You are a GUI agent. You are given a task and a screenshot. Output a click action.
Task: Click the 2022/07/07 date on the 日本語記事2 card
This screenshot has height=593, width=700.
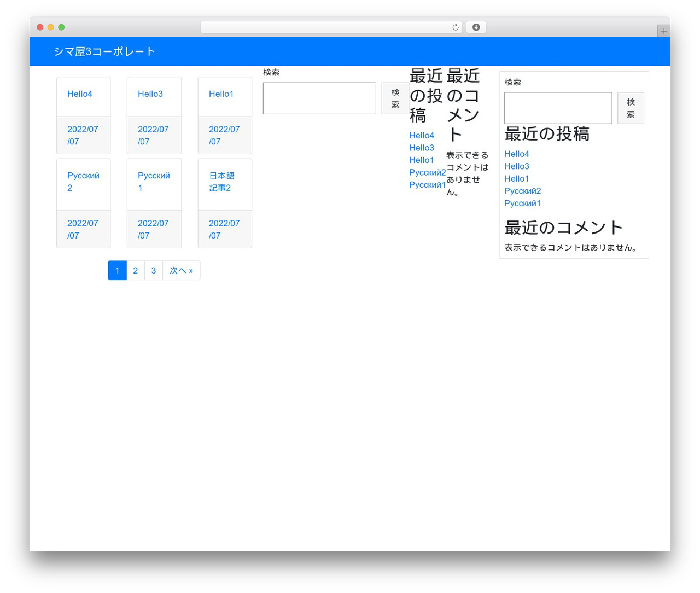tap(224, 229)
